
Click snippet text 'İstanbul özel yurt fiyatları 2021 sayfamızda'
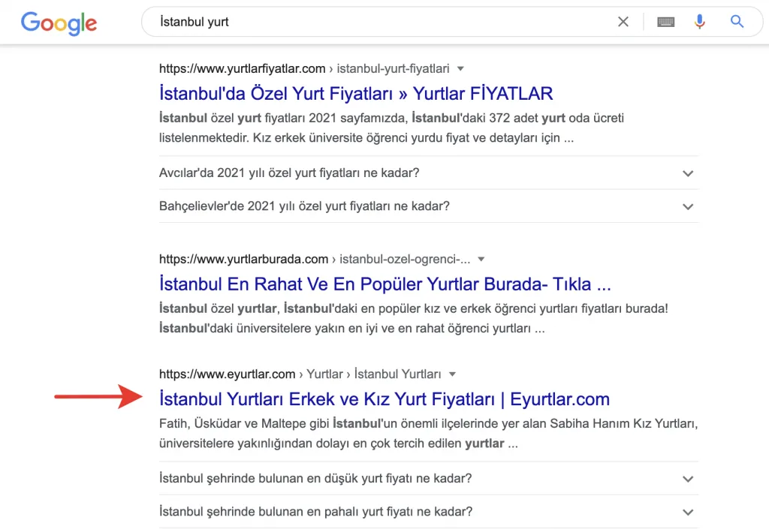pyautogui.click(x=283, y=118)
